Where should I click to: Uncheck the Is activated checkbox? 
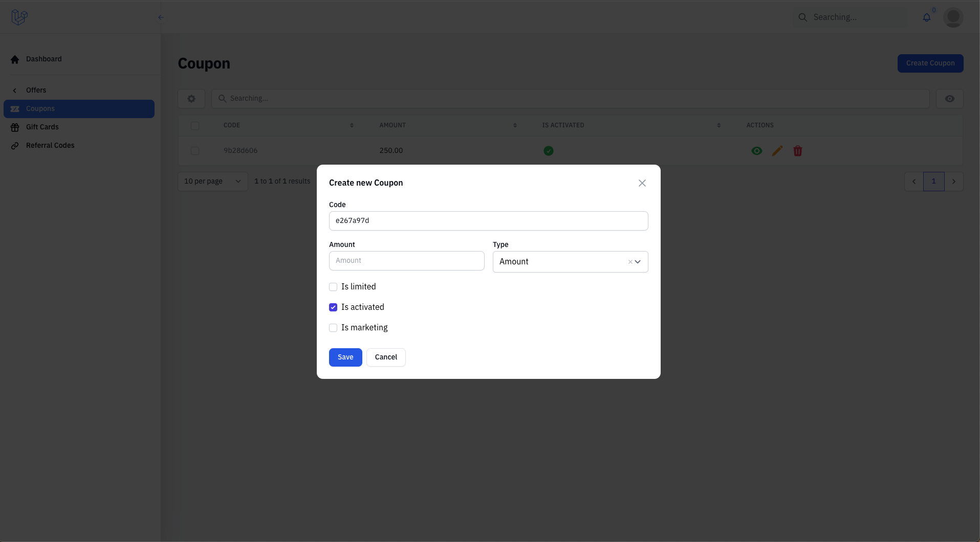point(333,307)
